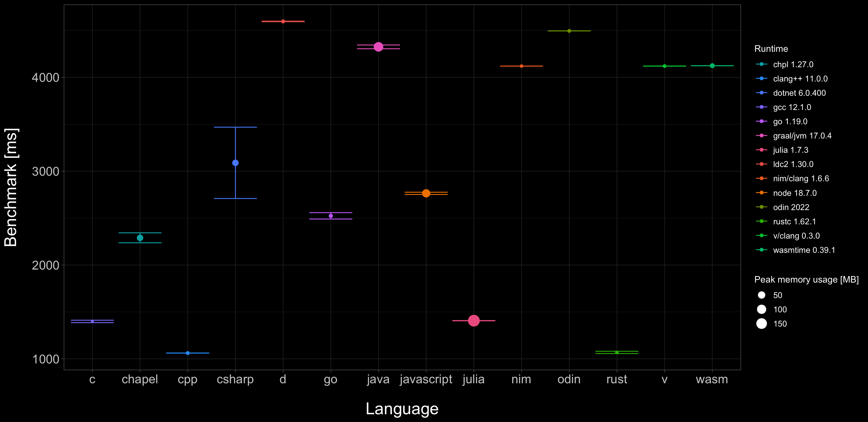
Task: Click the y-axis tick label 4000
Action: 46,77
